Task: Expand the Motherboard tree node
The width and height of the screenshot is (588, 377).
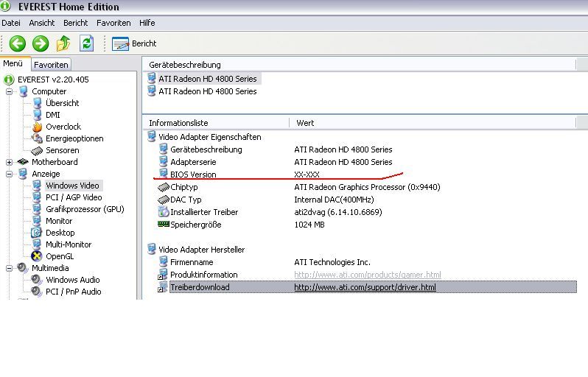Action: [9, 162]
